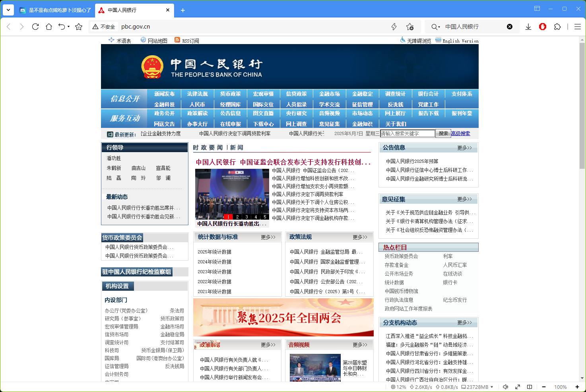586x392 pixels.
Task: Open the 高级搜索 link
Action: click(x=460, y=133)
